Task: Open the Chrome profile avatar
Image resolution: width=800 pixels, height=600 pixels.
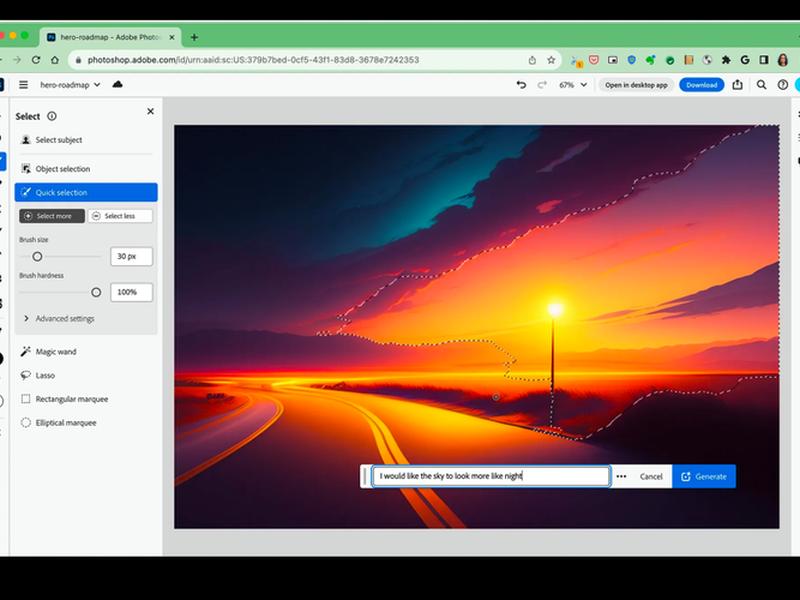Action: click(x=783, y=60)
